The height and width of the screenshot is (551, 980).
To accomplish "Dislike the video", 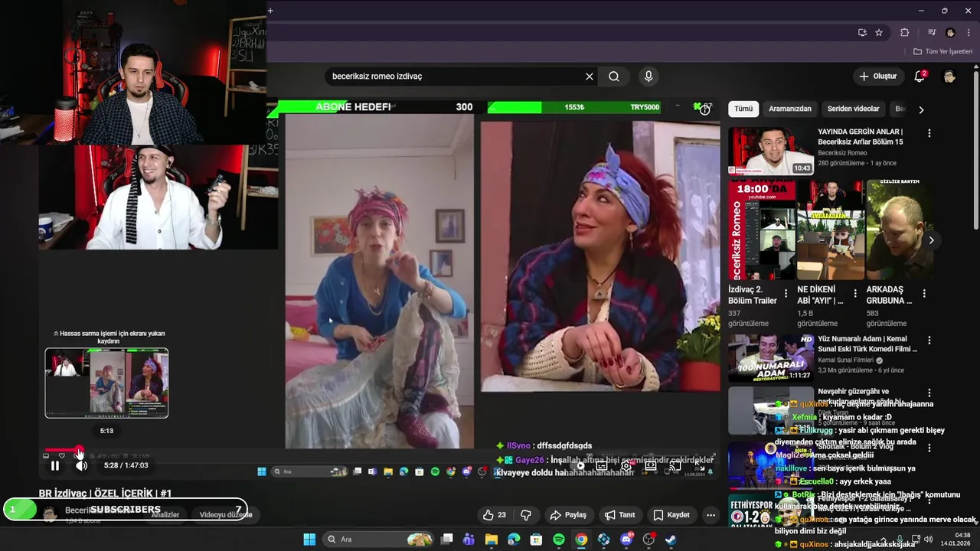I will [x=526, y=515].
